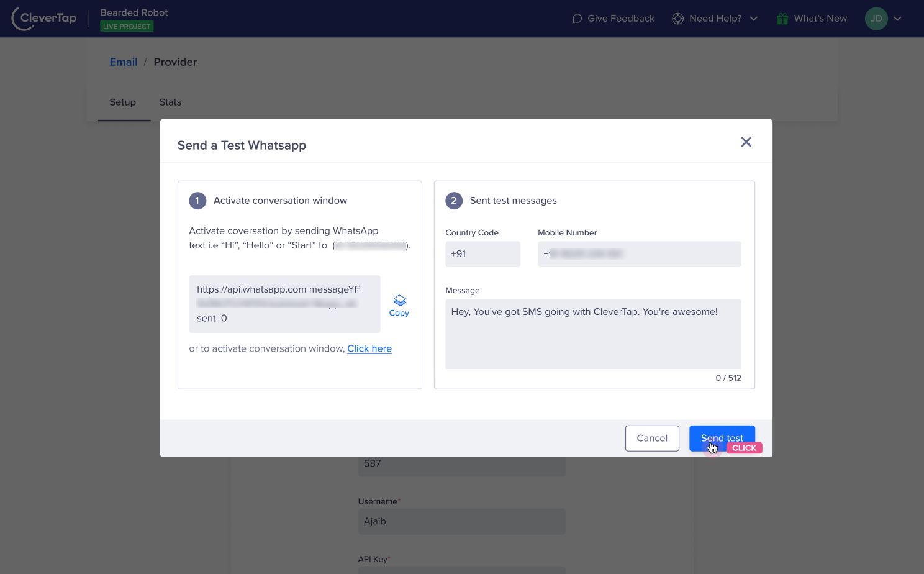Click the Bearded Robot project name
Image resolution: width=924 pixels, height=574 pixels.
click(x=134, y=12)
